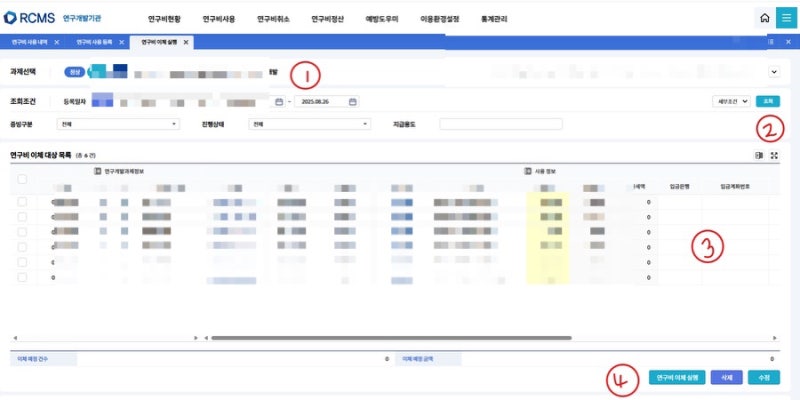Check the fourth row's checkbox
800x400 pixels.
click(x=22, y=247)
